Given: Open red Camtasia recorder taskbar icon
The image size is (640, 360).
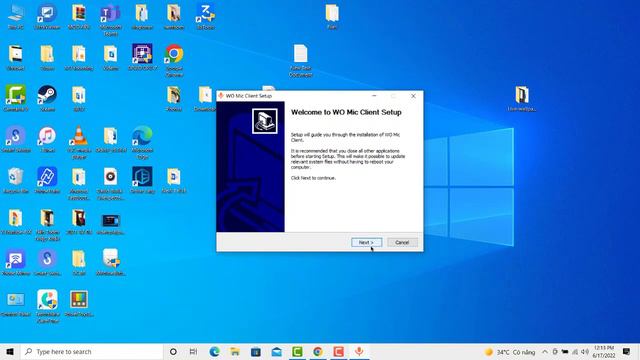Looking at the screenshot, I should (x=338, y=351).
